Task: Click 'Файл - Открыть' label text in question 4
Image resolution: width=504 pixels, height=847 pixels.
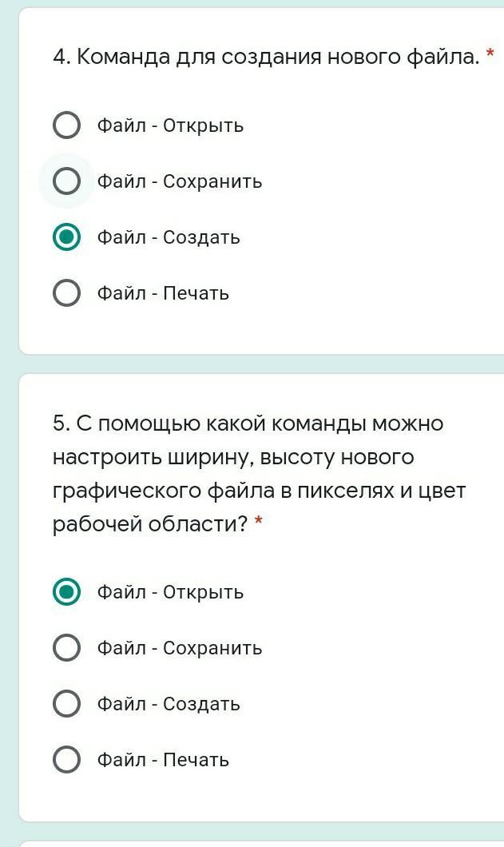Action: pos(170,125)
